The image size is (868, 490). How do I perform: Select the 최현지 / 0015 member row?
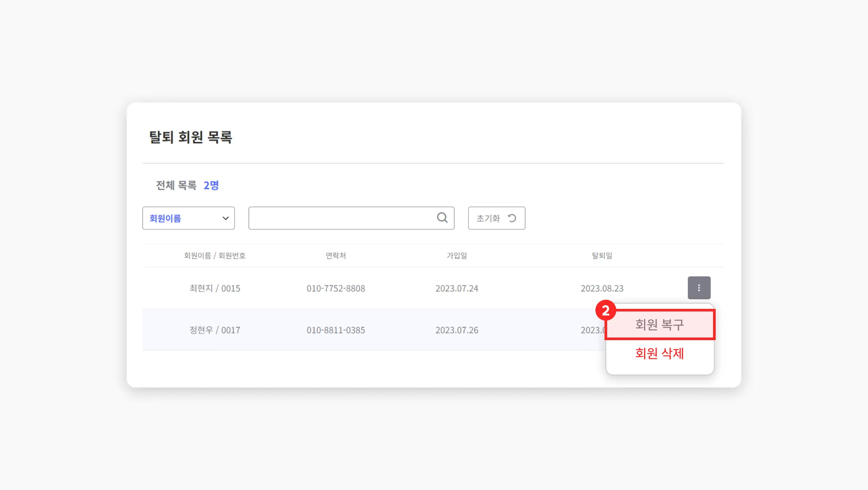pos(214,288)
